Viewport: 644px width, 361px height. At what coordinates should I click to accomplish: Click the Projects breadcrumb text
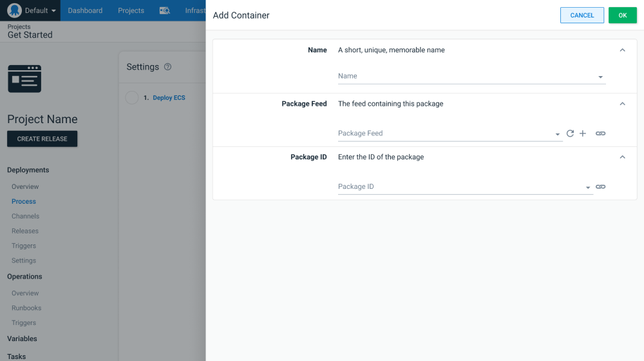19,26
